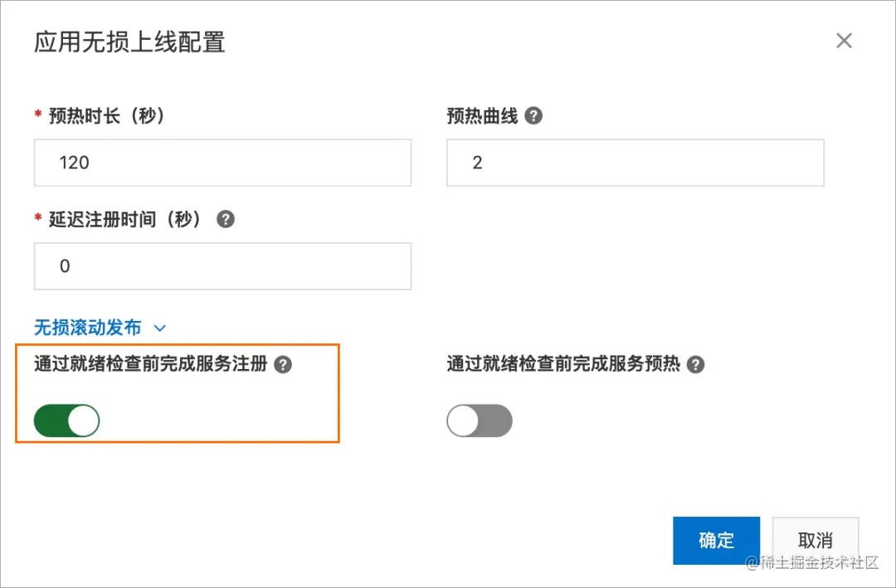Viewport: 896px width, 588px height.
Task: Click the 通过就绪检查前完成服务注册 label
Action: (x=150, y=364)
